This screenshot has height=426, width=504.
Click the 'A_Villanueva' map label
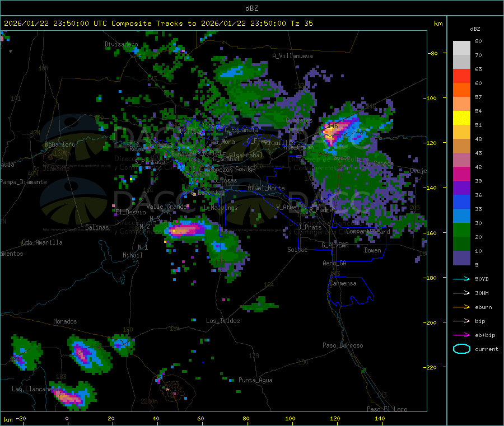tap(292, 56)
